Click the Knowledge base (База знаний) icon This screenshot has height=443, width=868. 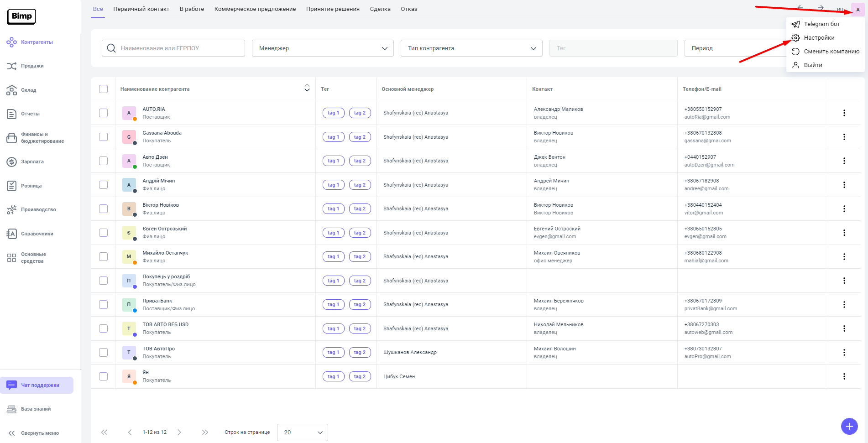coord(12,409)
